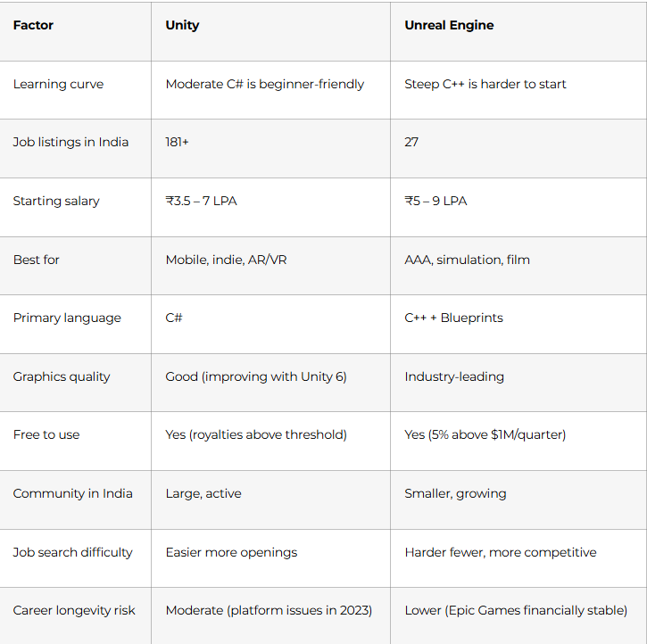Click Good (improving with Unity 6) text
The height and width of the screenshot is (644, 647).
point(256,376)
